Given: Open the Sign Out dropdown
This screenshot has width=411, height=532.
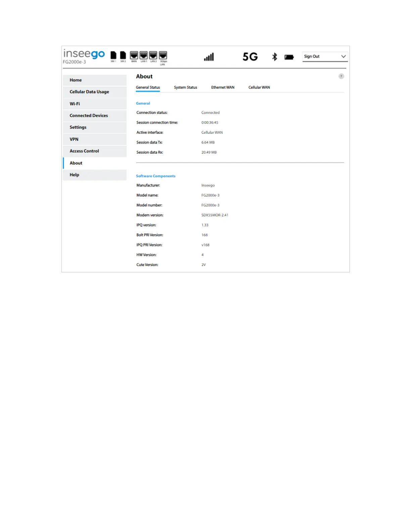Looking at the screenshot, I should point(325,56).
